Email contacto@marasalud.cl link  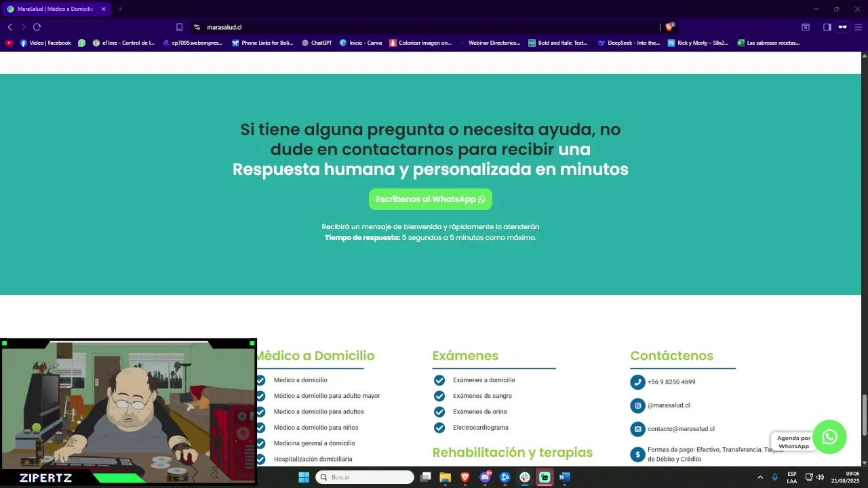coord(681,429)
